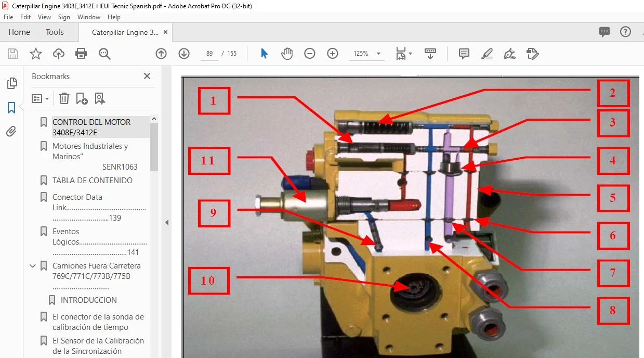Open the page thumbnails panel
Screen dimensions: 644x358
(11, 83)
